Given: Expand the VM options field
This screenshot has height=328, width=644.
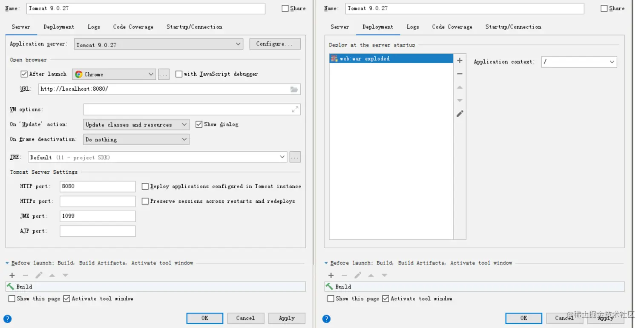Looking at the screenshot, I should [x=295, y=109].
